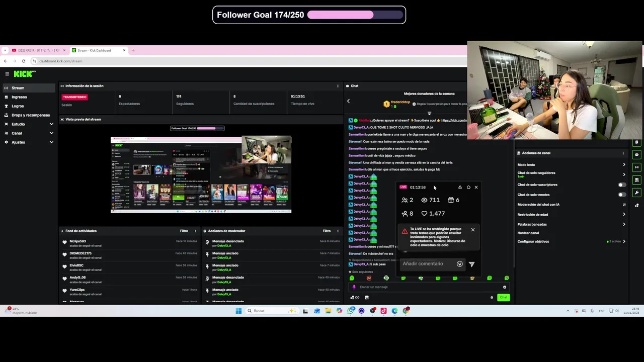Open Filtro in Feed de actividades
Screen dimensions: 644x362
pyautogui.click(x=184, y=231)
